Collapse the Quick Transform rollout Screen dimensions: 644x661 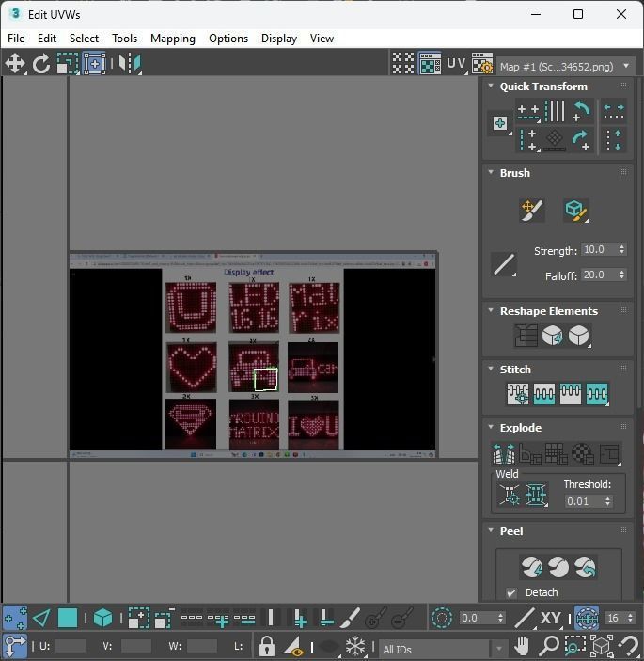click(x=491, y=86)
